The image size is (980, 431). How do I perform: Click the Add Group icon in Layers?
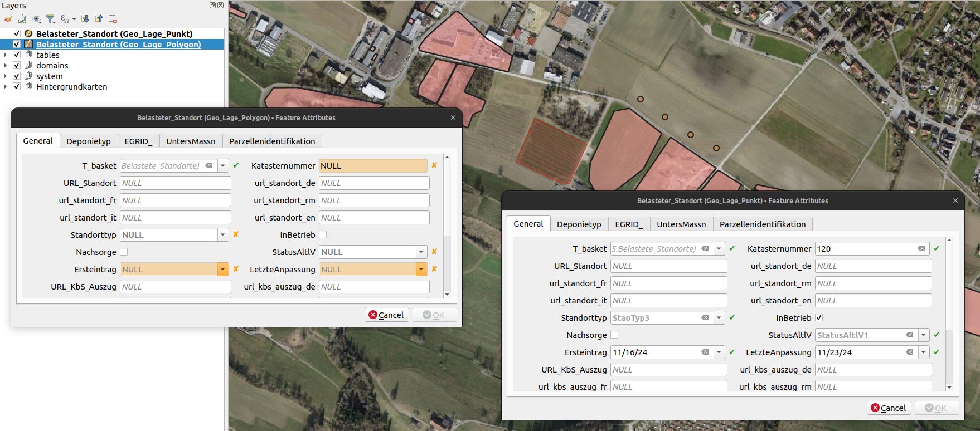(22, 19)
